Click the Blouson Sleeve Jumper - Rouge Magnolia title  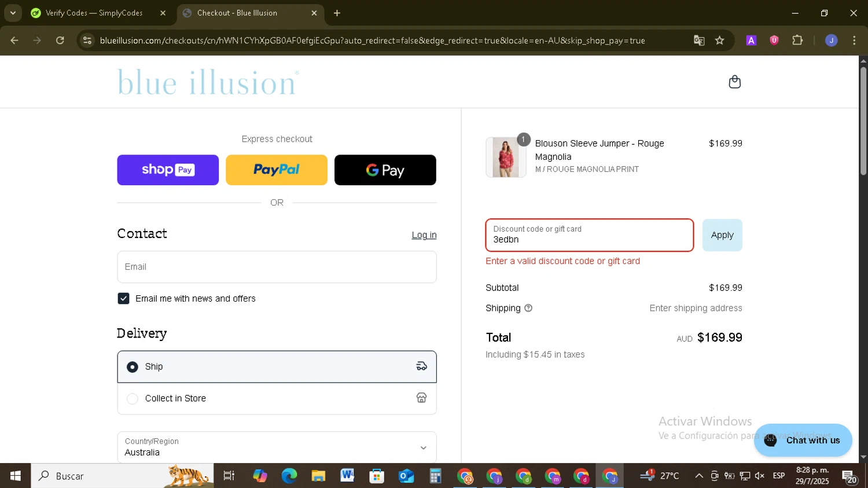click(599, 150)
